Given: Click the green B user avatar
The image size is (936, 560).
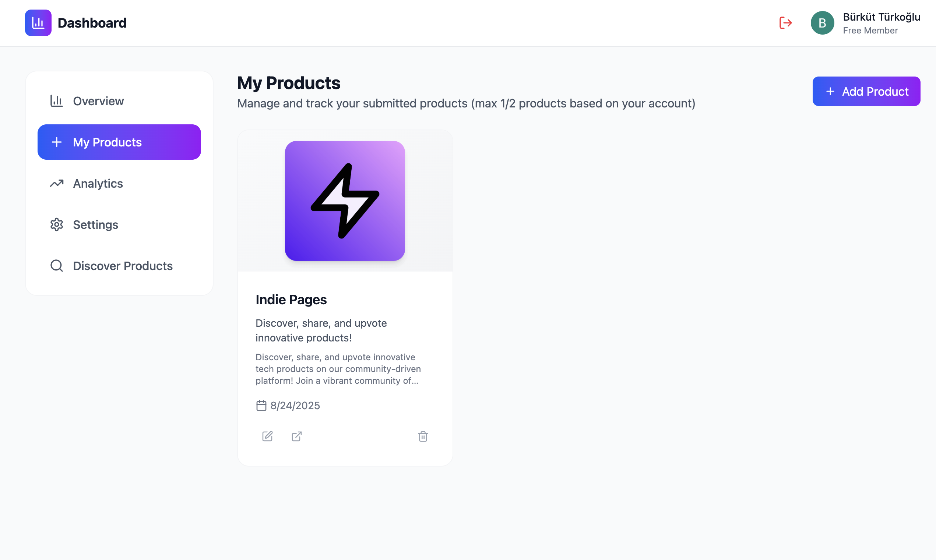Looking at the screenshot, I should 822,23.
